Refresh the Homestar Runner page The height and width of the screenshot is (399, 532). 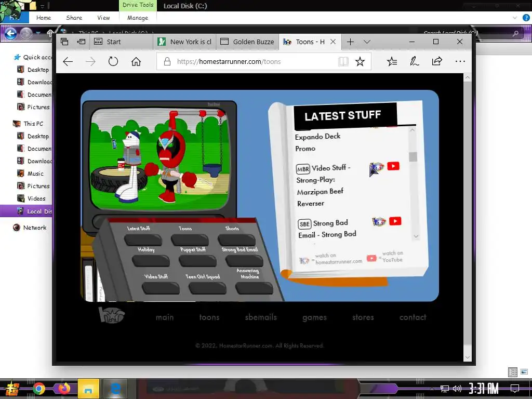113,61
